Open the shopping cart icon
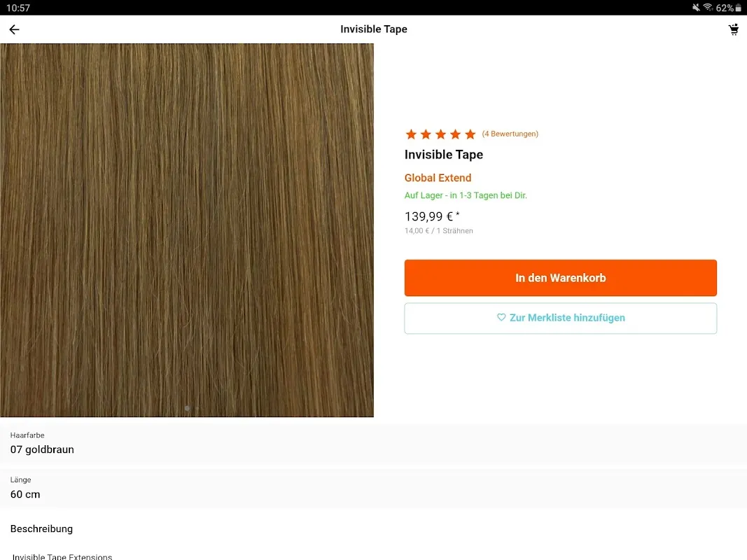Viewport: 747px width, 560px height. 734,29
